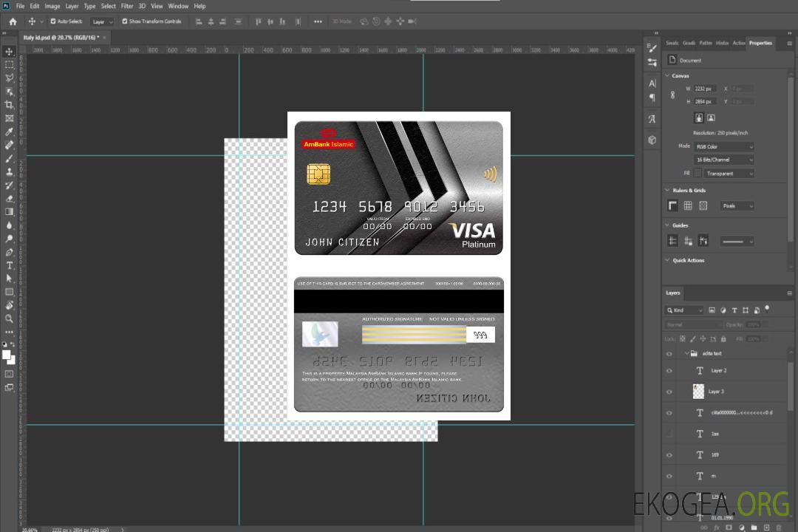Choose the Gradient tool
The image size is (798, 532).
[9, 212]
